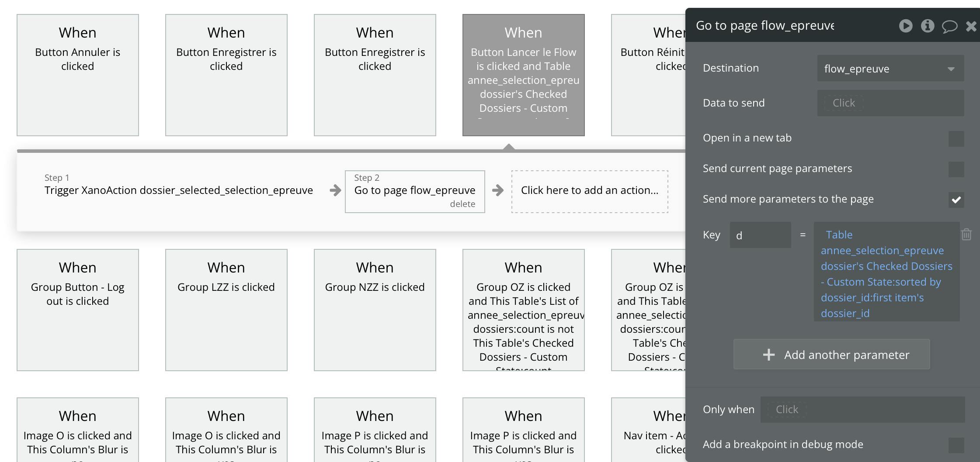Open the info reference icon in panel header
The image size is (980, 462).
pyautogui.click(x=928, y=26)
